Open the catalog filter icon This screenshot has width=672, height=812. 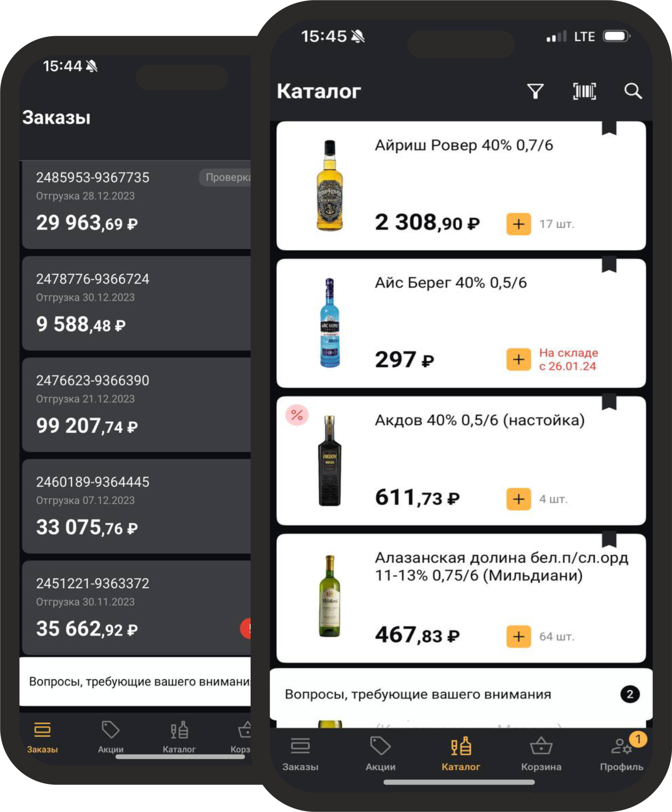tap(535, 91)
